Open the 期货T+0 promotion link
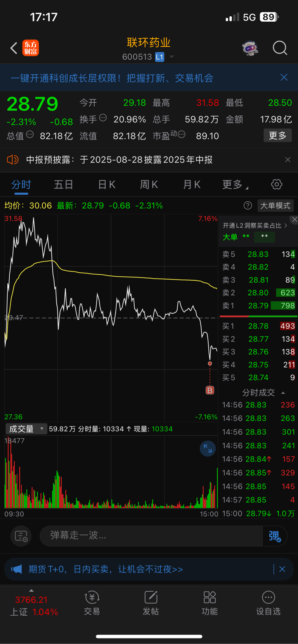The image size is (298, 644). click(x=106, y=569)
